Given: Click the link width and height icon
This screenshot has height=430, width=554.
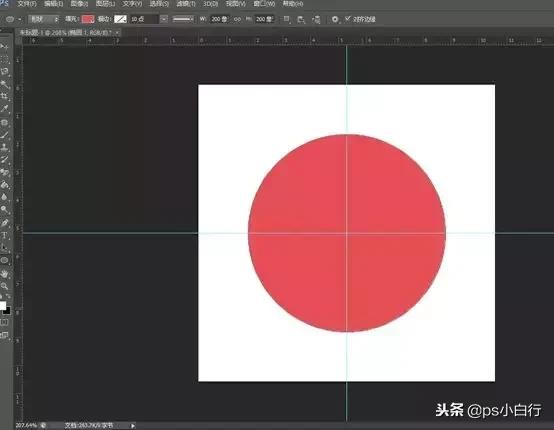Looking at the screenshot, I should [x=237, y=19].
